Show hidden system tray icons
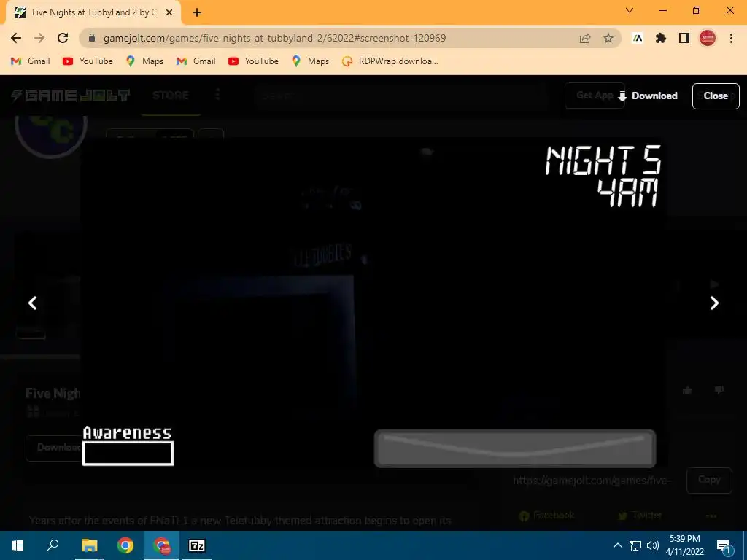The width and height of the screenshot is (747, 560). point(617,545)
